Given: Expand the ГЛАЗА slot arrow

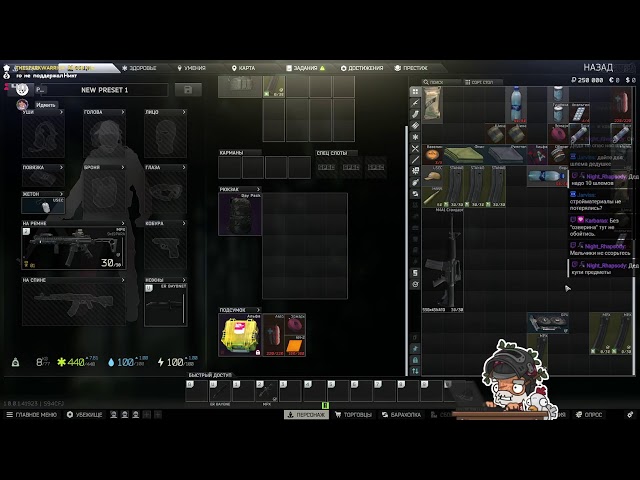Looking at the screenshot, I should point(184,167).
